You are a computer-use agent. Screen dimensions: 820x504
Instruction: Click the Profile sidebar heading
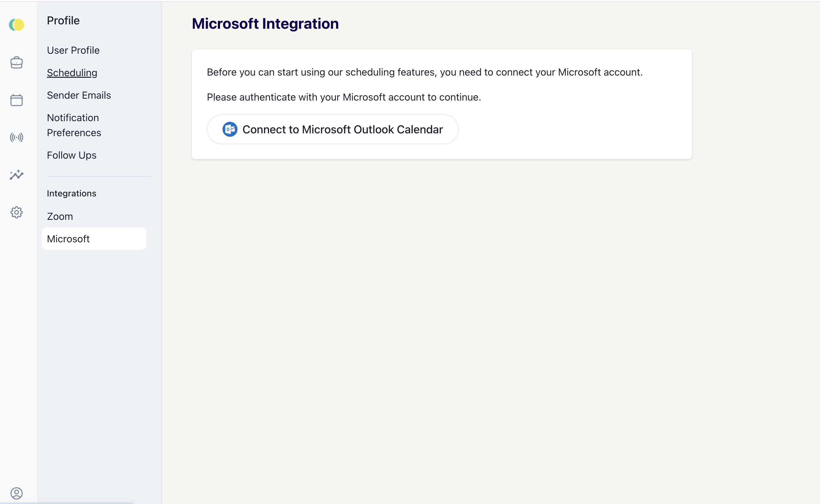pyautogui.click(x=63, y=21)
